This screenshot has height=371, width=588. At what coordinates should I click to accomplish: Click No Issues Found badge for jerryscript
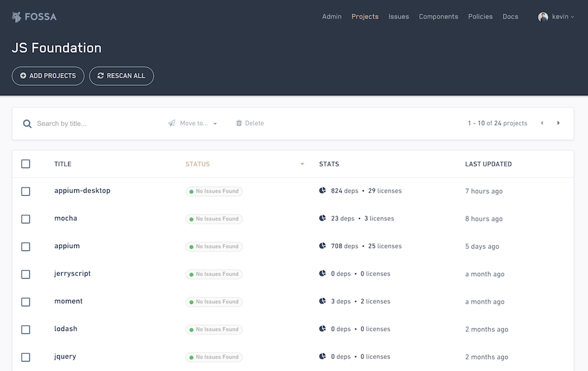pos(214,274)
